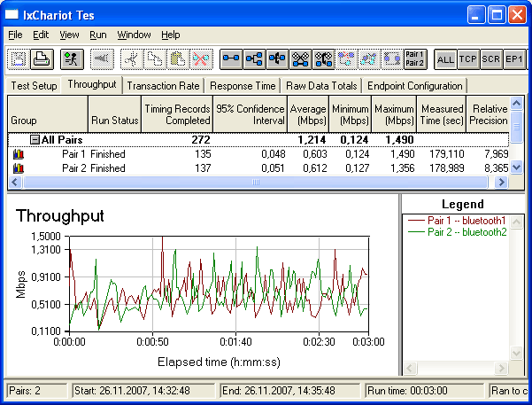Image resolution: width=532 pixels, height=405 pixels.
Task: Click the Run test running-man icon
Action: (72, 59)
